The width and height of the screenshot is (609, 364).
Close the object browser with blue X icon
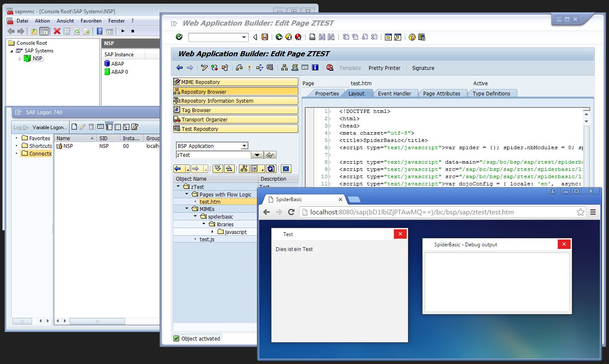coord(286,169)
